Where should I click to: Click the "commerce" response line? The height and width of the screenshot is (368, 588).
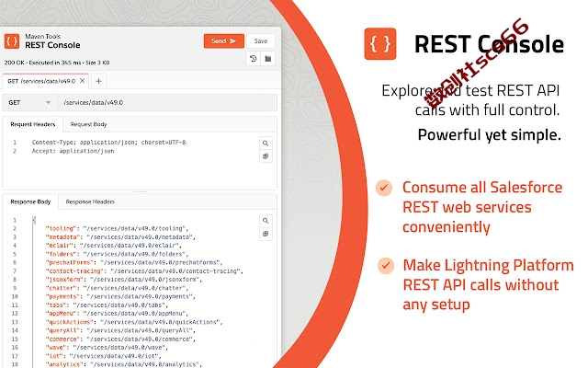[120, 339]
